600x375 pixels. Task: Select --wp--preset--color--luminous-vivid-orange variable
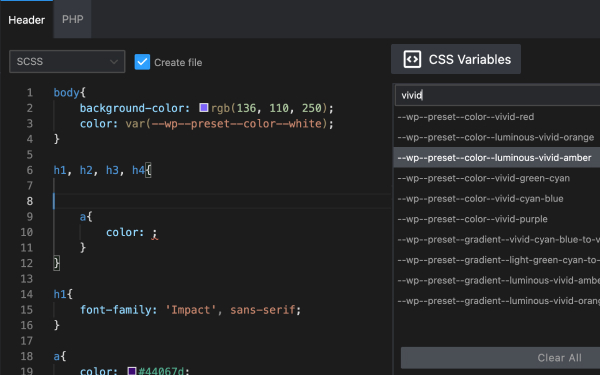coord(497,137)
